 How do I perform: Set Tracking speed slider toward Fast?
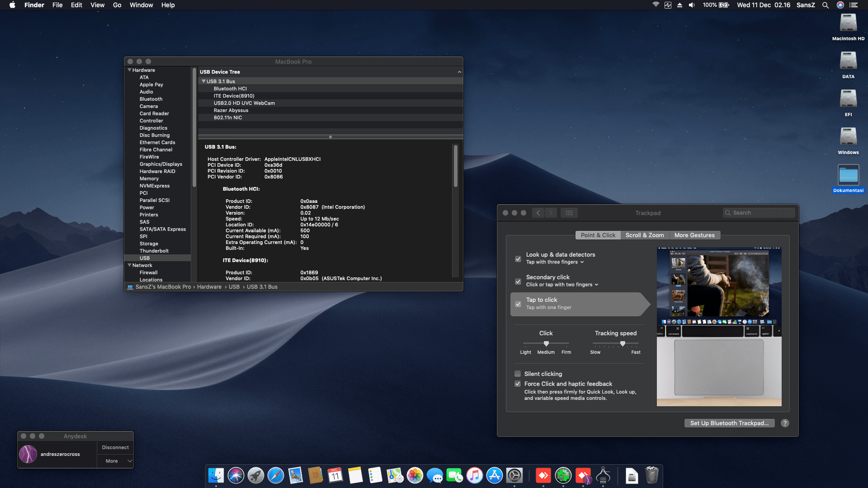click(633, 344)
